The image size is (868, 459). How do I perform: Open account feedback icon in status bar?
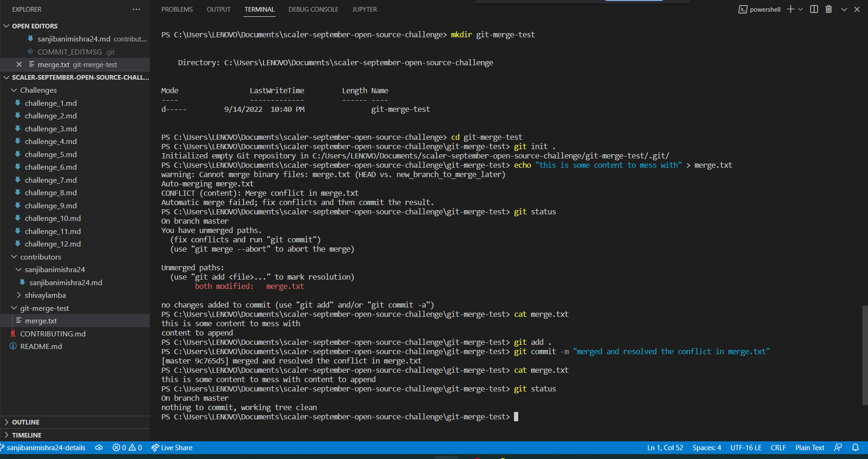838,447
